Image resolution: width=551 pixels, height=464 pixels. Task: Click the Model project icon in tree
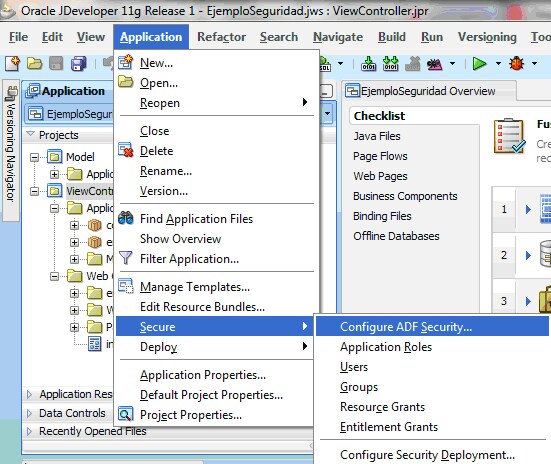(54, 157)
